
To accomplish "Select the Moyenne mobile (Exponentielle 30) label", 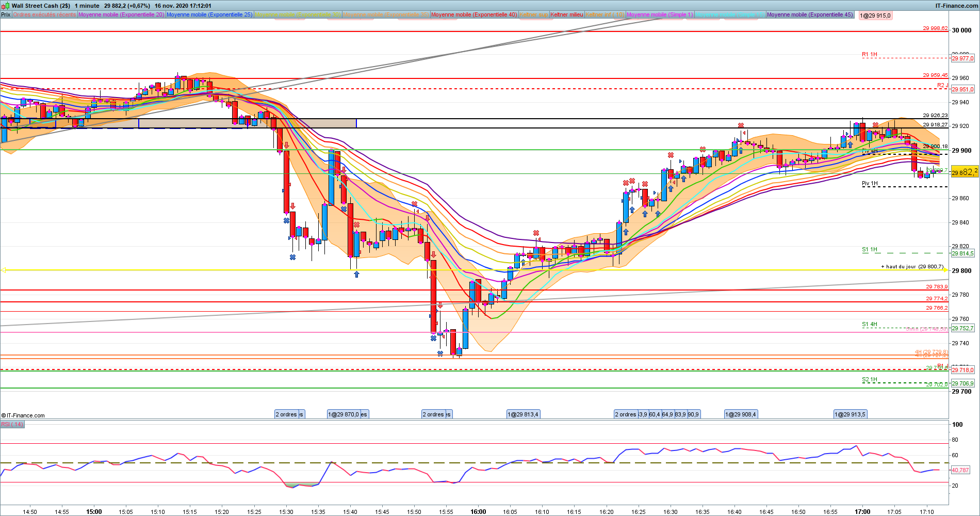I will (x=298, y=14).
